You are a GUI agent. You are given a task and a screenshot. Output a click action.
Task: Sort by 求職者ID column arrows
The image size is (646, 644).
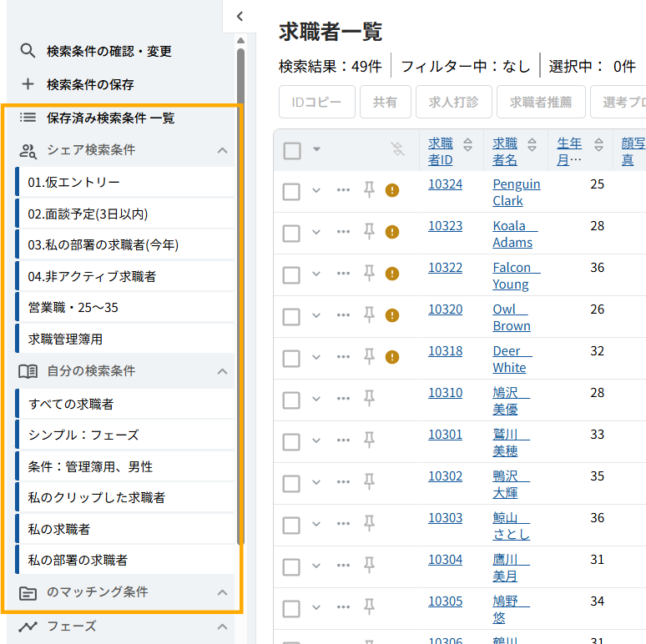pyautogui.click(x=467, y=143)
